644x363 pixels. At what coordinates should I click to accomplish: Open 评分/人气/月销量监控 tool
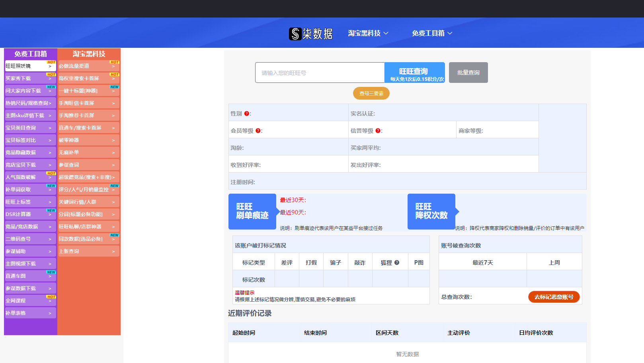click(x=89, y=189)
